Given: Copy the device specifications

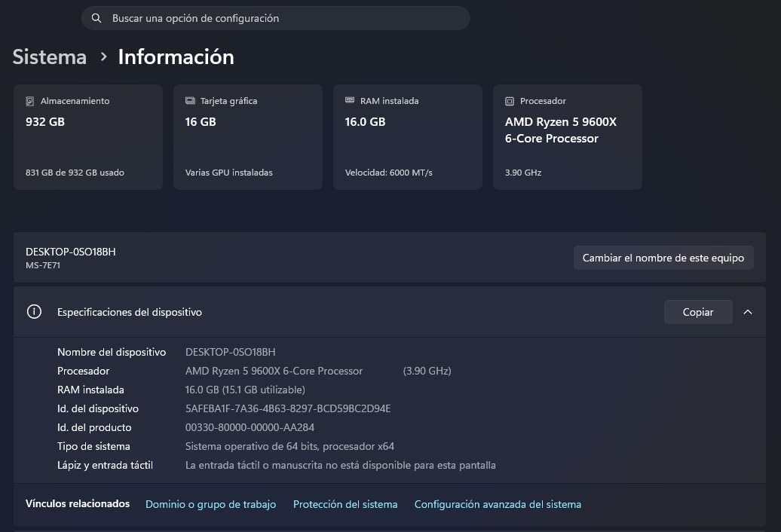Looking at the screenshot, I should click(698, 312).
